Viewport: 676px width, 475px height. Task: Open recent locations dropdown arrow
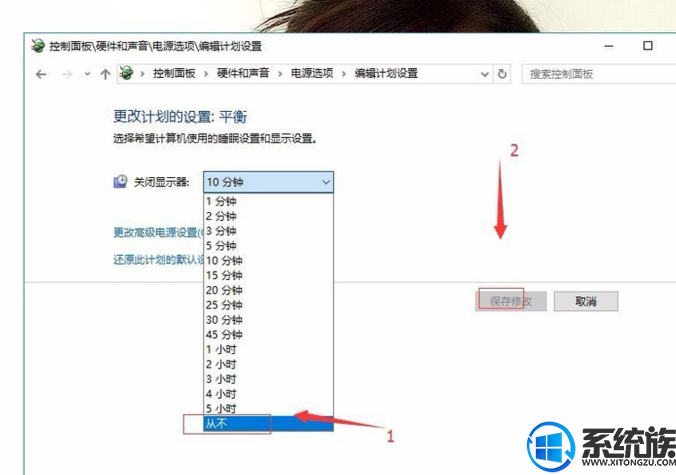coord(88,74)
